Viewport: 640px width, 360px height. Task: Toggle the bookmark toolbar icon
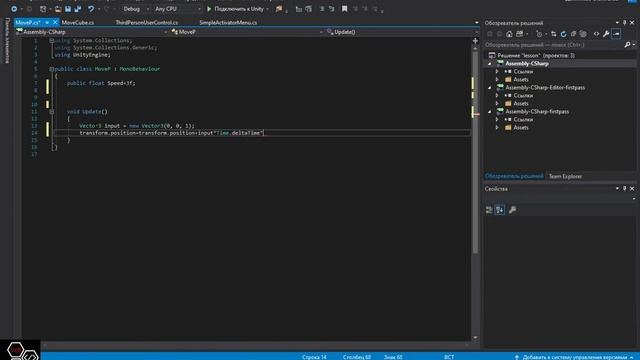coord(344,9)
